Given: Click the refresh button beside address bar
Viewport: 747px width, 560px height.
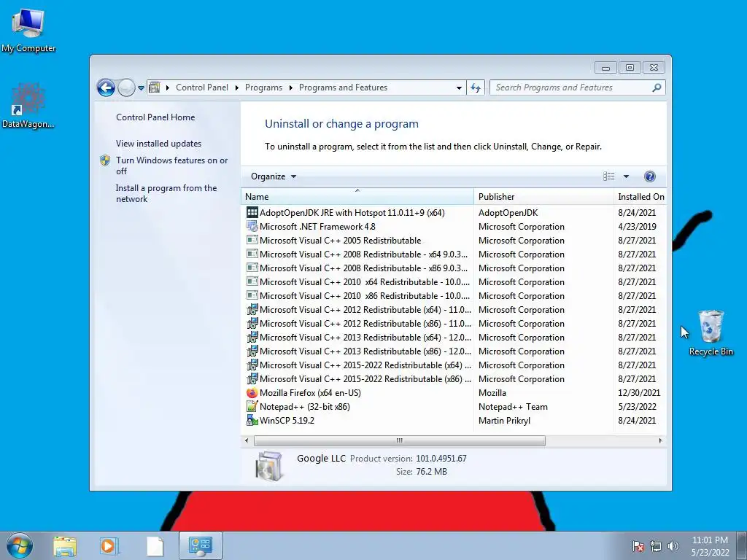Looking at the screenshot, I should click(476, 87).
